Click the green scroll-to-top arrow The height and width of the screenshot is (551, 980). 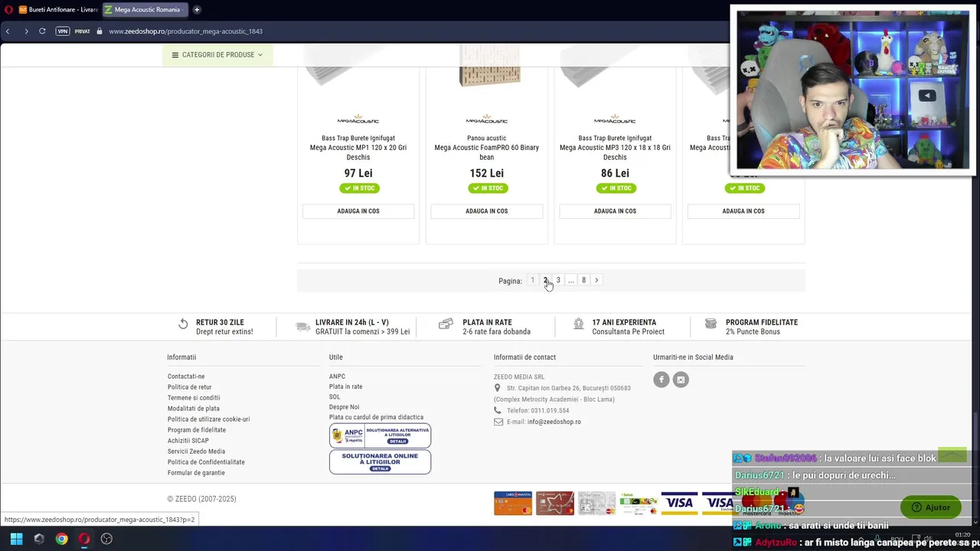[952, 456]
